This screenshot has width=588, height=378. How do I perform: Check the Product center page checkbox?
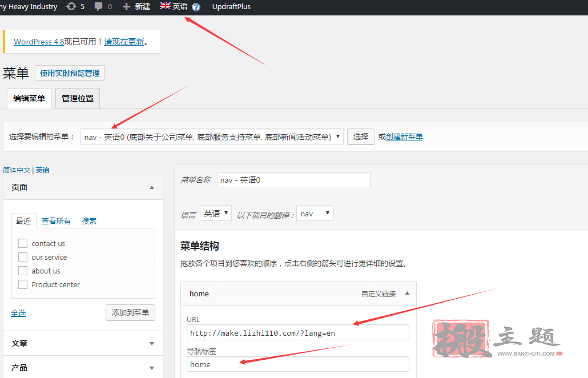click(23, 284)
